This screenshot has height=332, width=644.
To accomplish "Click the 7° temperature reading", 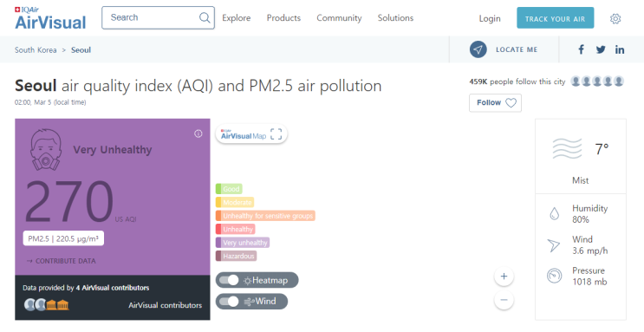I will [x=602, y=149].
